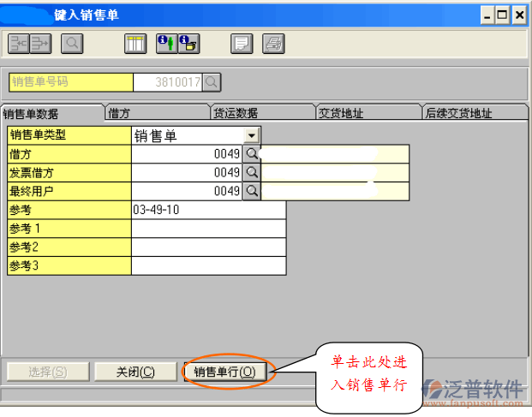Click the 发票借方 yellow label
Viewport: 532px width, 417px height.
click(69, 173)
